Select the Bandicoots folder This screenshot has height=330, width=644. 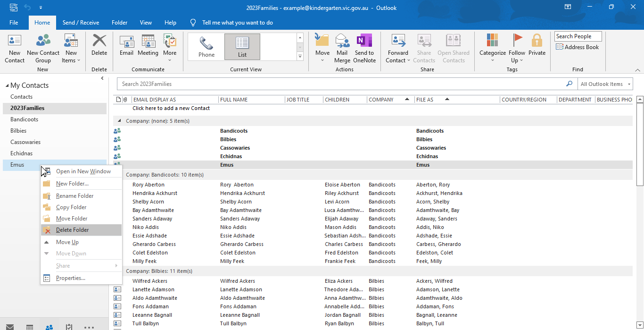point(55,119)
